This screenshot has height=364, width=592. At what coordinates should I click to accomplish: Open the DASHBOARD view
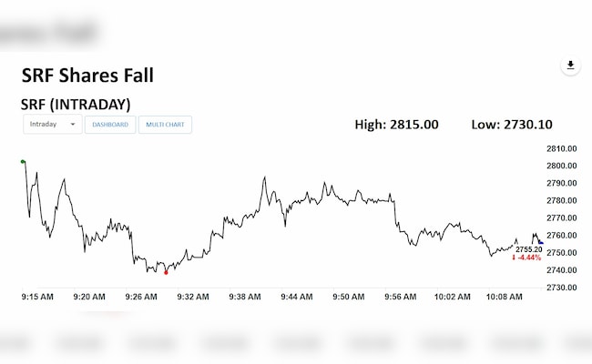pos(110,125)
